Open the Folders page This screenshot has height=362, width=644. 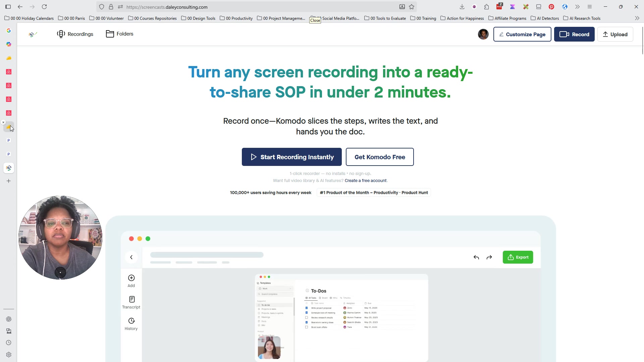120,34
